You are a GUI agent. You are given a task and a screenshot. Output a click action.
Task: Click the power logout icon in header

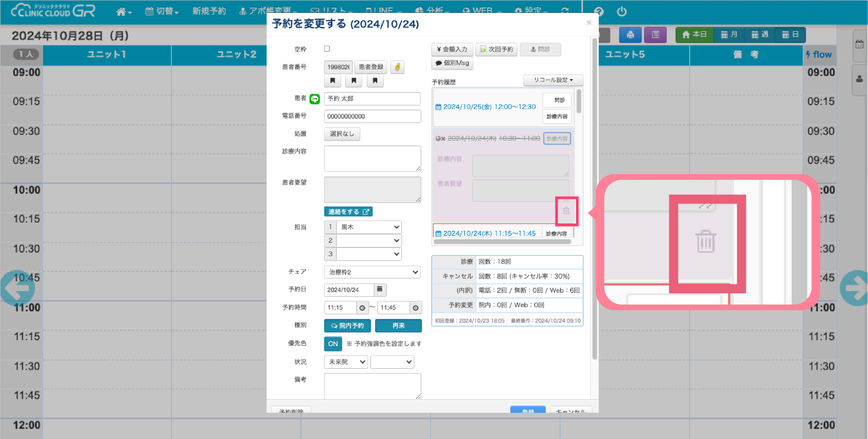pos(622,12)
